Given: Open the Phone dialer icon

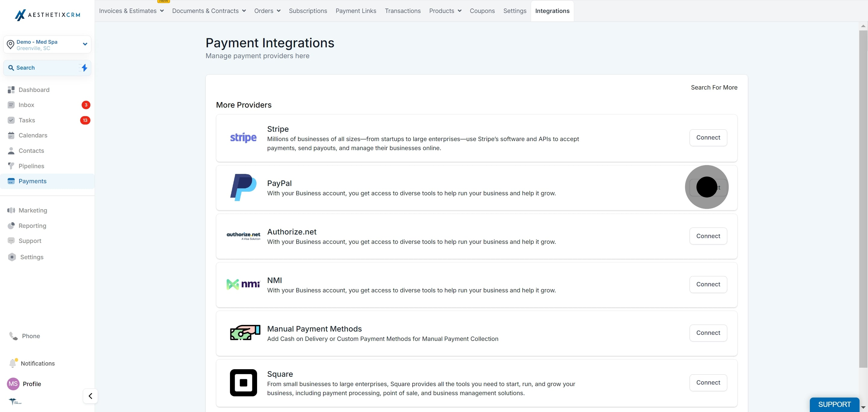Looking at the screenshot, I should [13, 336].
